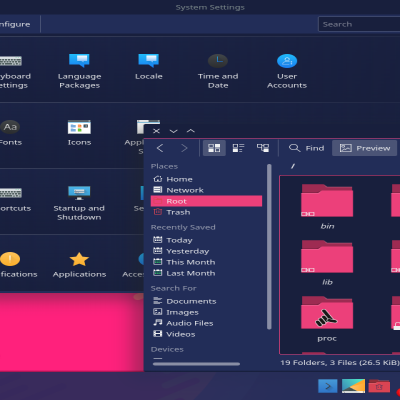Click the folder count status bar text
Screen dimensions: 400x400
[x=340, y=363]
